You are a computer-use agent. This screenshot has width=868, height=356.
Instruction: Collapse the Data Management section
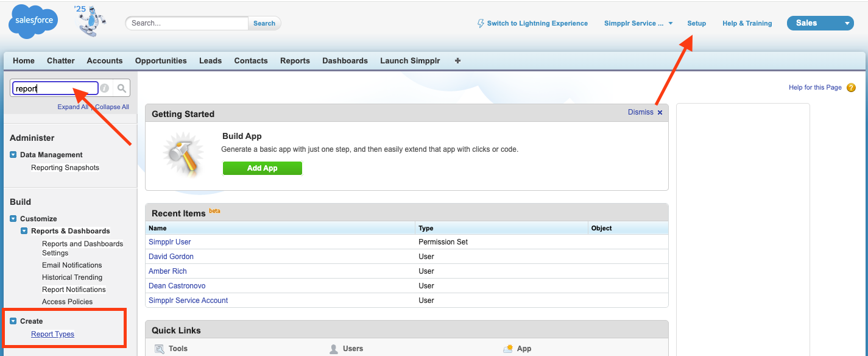pos(13,155)
